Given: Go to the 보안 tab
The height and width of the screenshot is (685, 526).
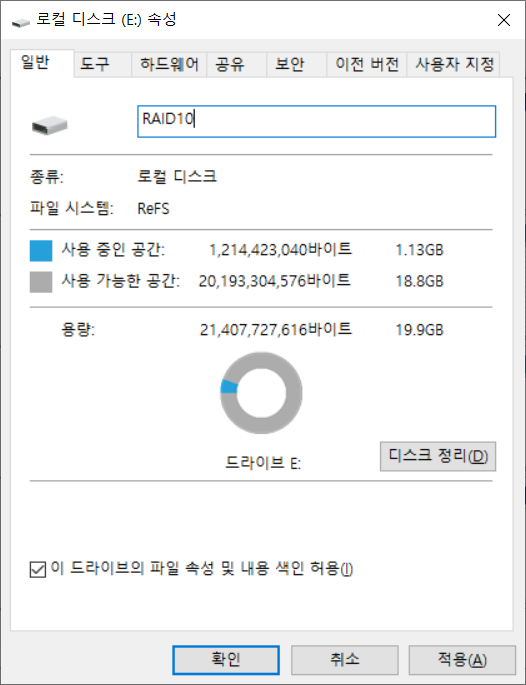Looking at the screenshot, I should pyautogui.click(x=297, y=65).
